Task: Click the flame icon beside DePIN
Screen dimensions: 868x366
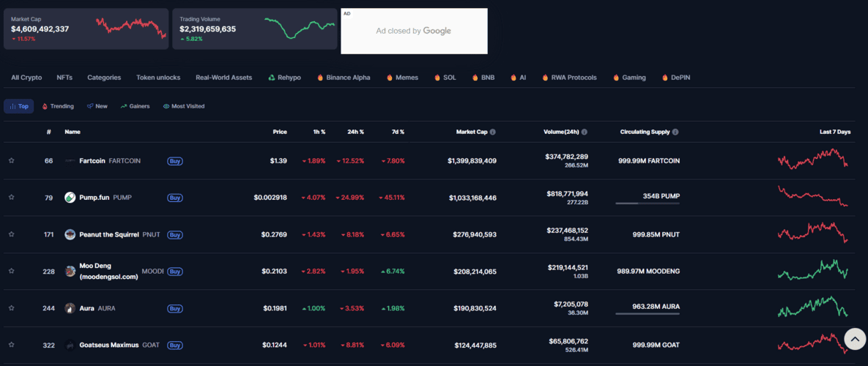Action: click(665, 78)
